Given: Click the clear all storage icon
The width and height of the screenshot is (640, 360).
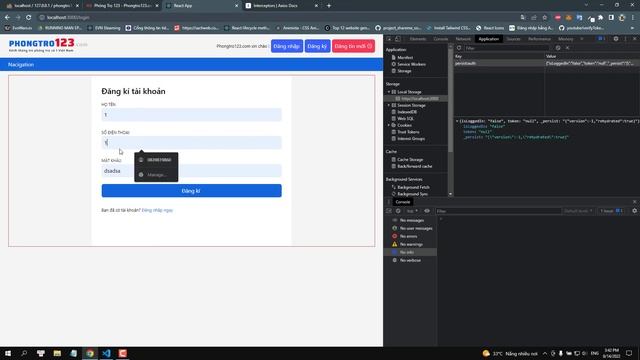Looking at the screenshot, I should click(x=558, y=48).
